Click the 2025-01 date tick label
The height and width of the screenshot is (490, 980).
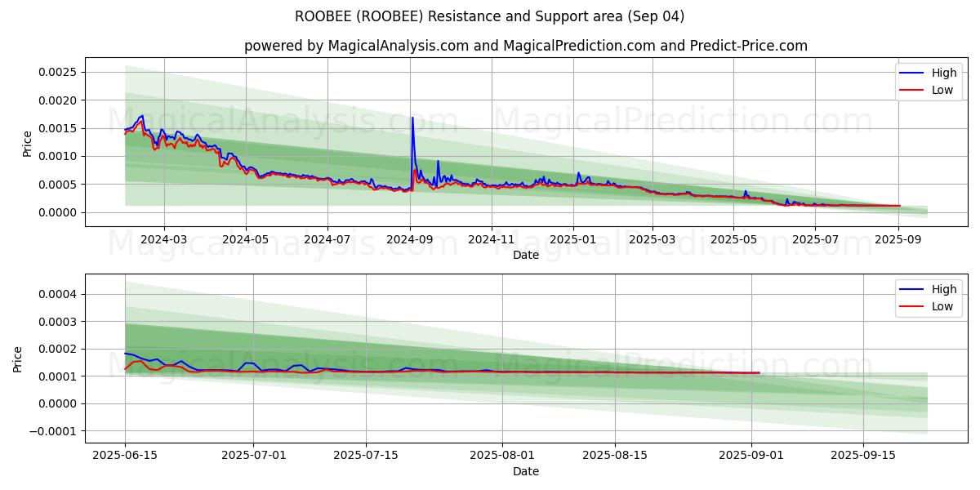(x=573, y=239)
